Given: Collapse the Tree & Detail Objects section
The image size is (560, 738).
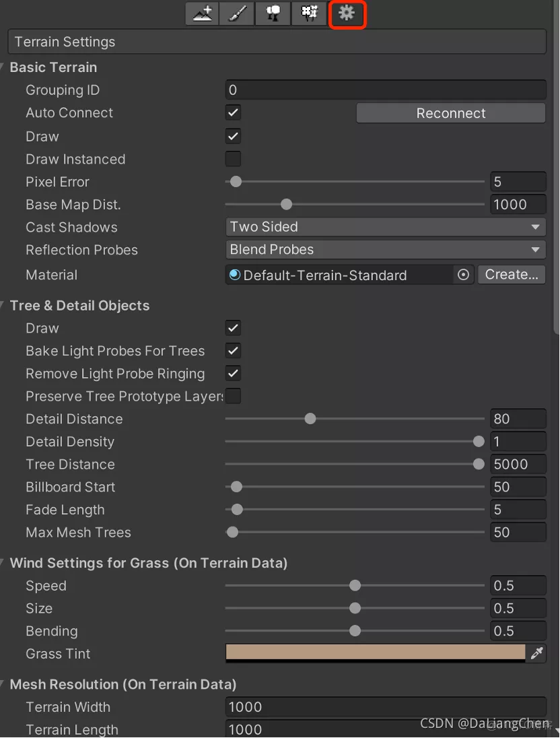Looking at the screenshot, I should [x=2, y=306].
